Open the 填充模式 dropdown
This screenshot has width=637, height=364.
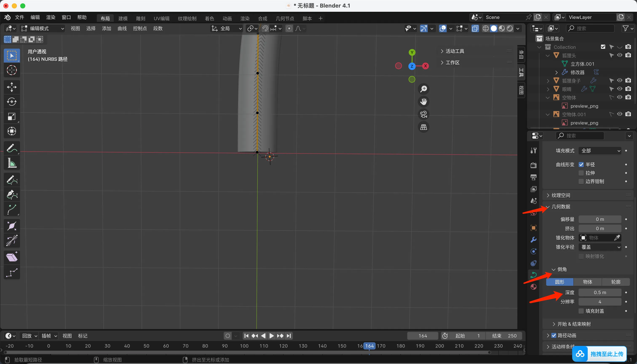[x=600, y=151]
